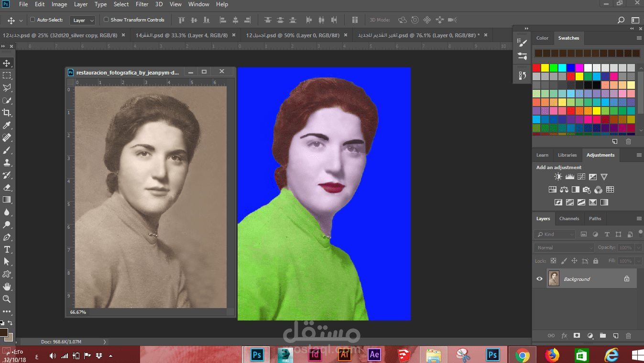The image size is (644, 363).
Task: Hide the Background layer with eye icon
Action: click(x=539, y=279)
